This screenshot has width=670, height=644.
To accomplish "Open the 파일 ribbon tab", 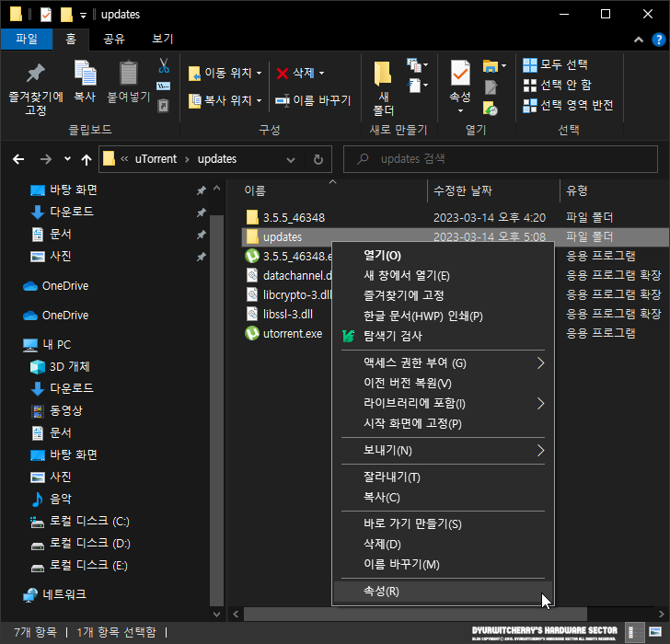I will [x=27, y=40].
